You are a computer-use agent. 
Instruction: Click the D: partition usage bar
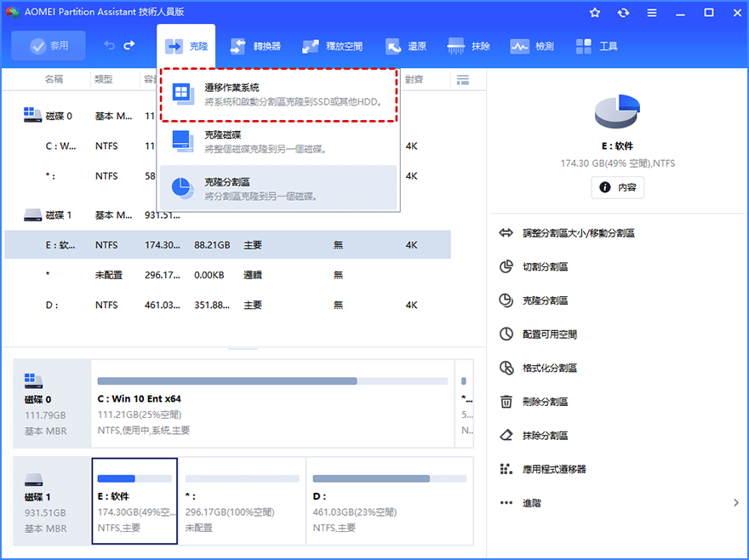pos(389,478)
